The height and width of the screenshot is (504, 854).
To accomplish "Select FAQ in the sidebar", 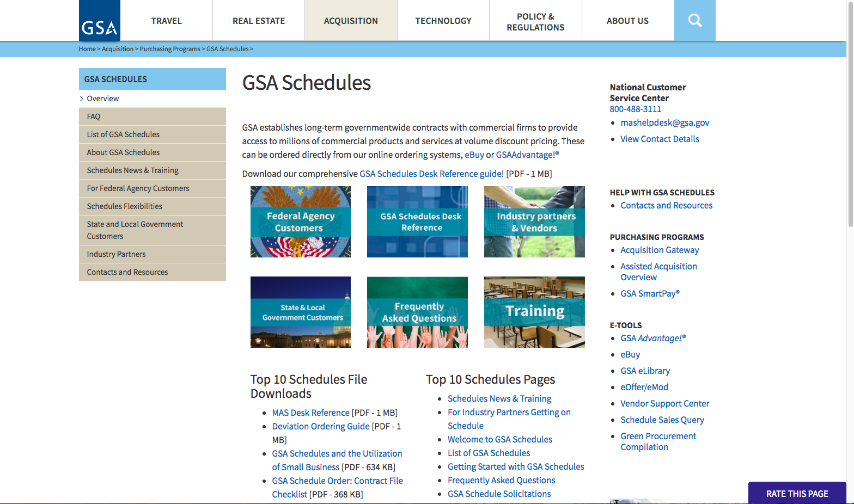I will pos(152,116).
